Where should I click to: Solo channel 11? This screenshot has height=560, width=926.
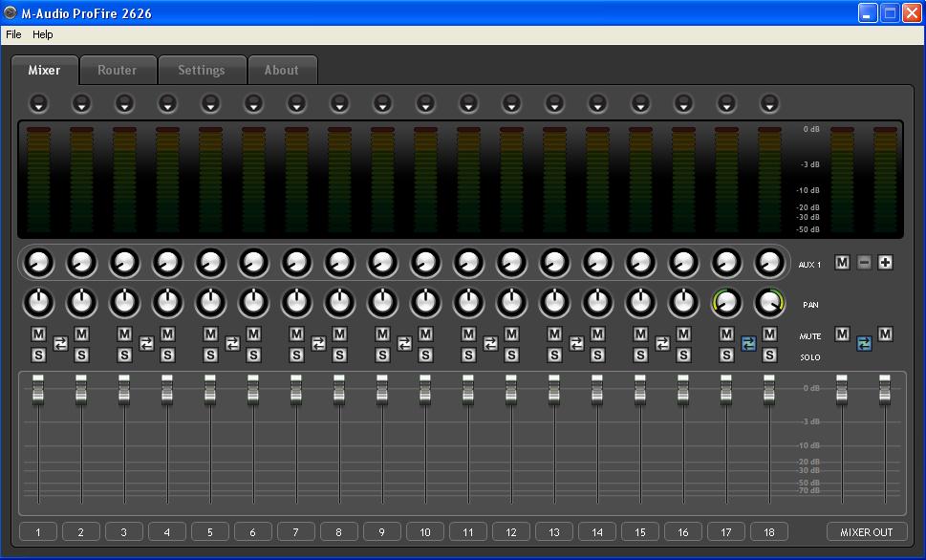point(468,355)
